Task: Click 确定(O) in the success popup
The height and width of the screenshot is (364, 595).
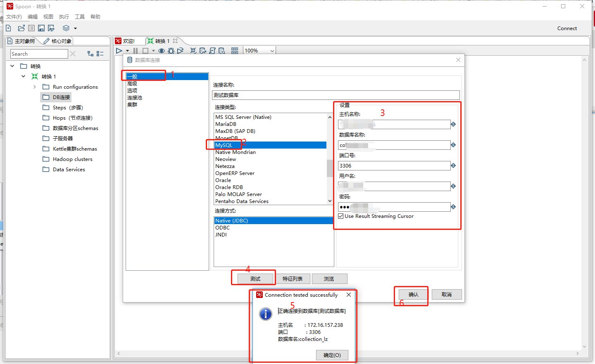Action: pyautogui.click(x=332, y=355)
